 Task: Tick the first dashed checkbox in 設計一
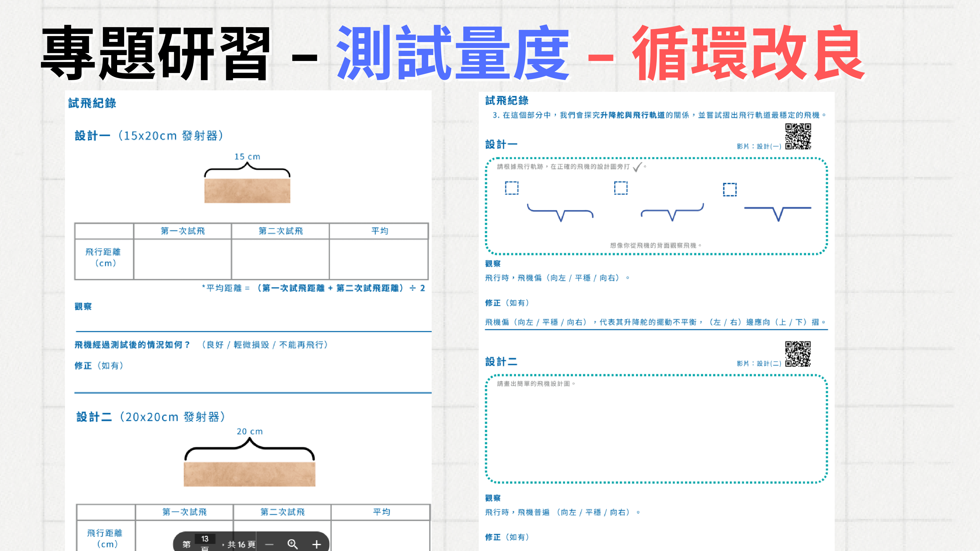click(511, 188)
